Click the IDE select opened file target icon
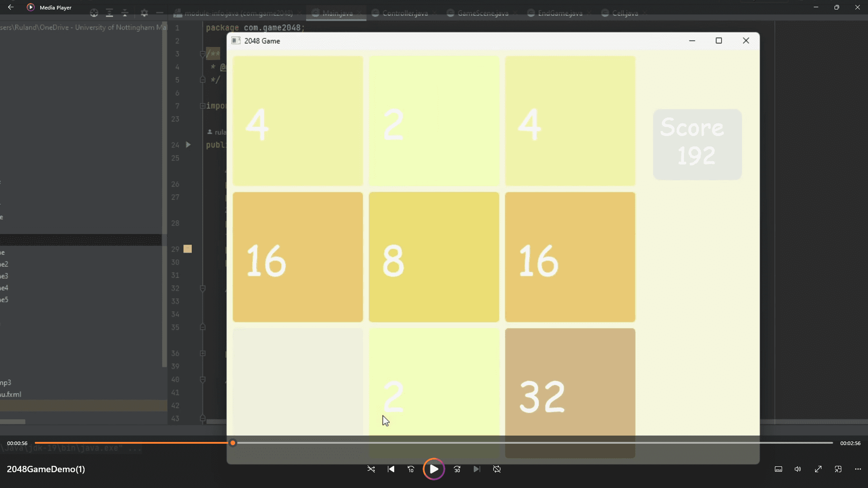 tap(94, 13)
